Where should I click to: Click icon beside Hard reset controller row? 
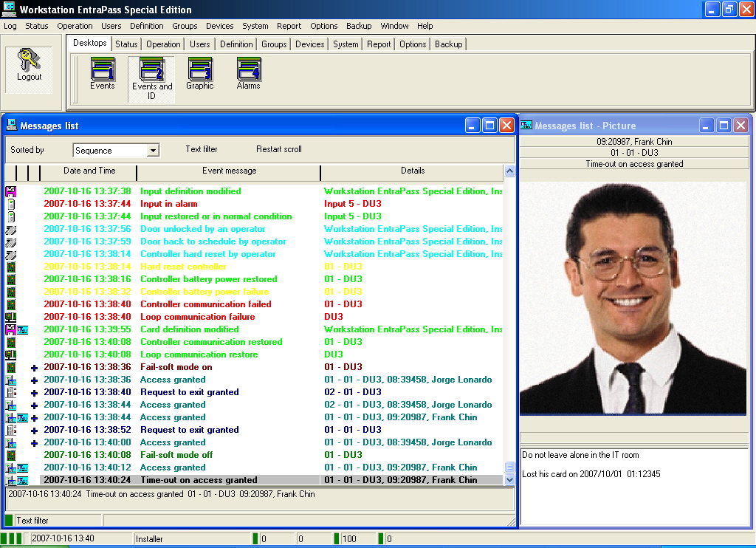coord(10,267)
